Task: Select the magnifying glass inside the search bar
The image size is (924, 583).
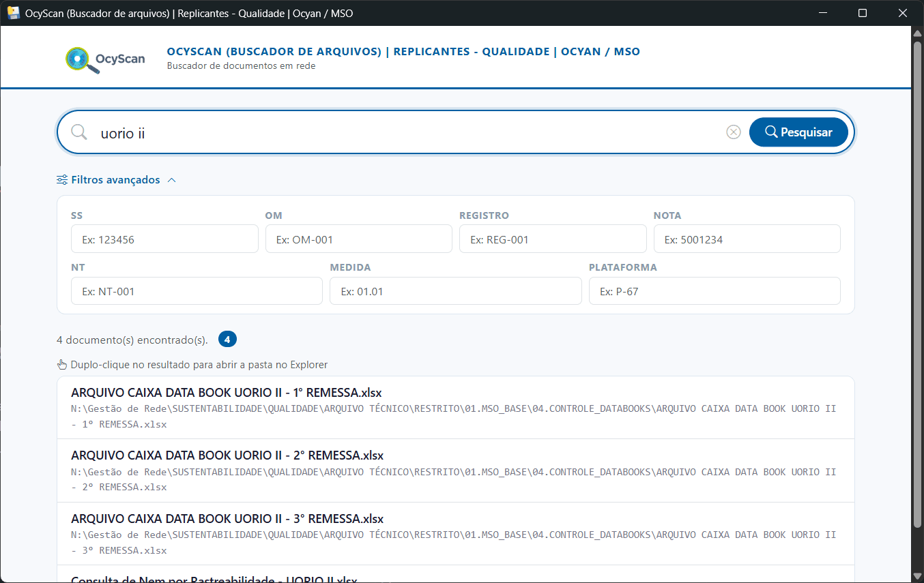Action: [x=78, y=132]
